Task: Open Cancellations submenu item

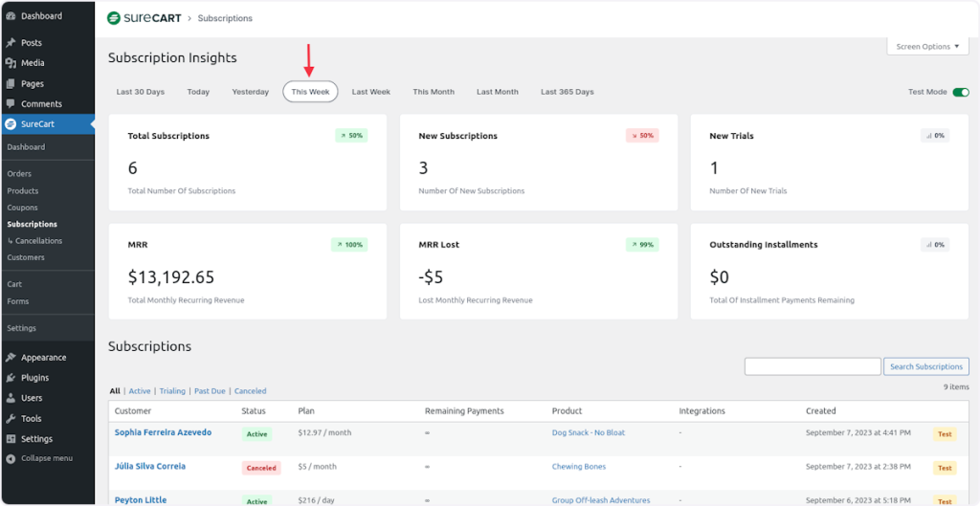Action: (38, 241)
